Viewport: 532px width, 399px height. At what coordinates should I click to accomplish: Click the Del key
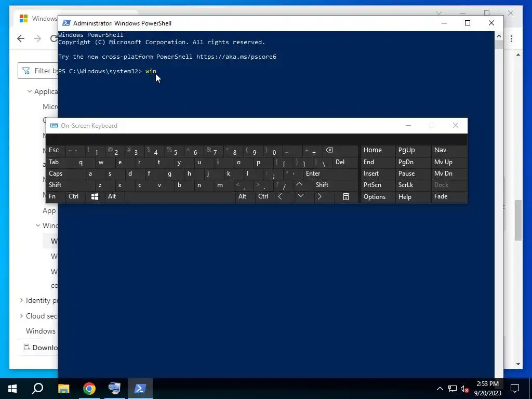345,162
